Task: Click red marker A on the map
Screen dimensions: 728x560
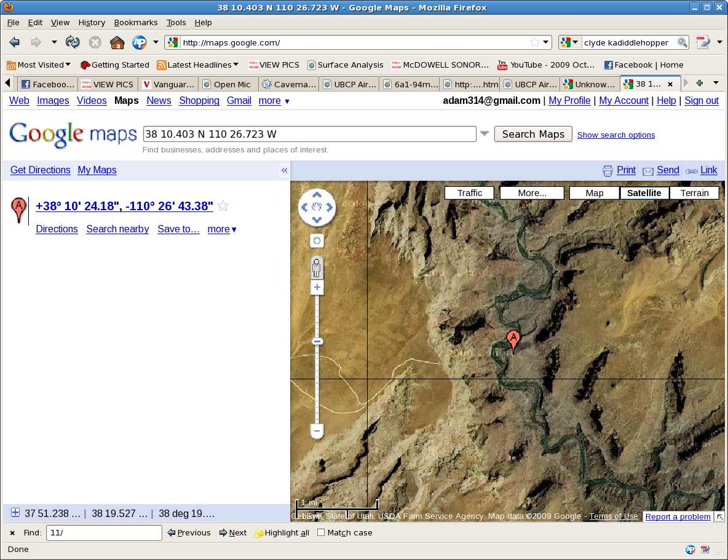Action: point(513,339)
